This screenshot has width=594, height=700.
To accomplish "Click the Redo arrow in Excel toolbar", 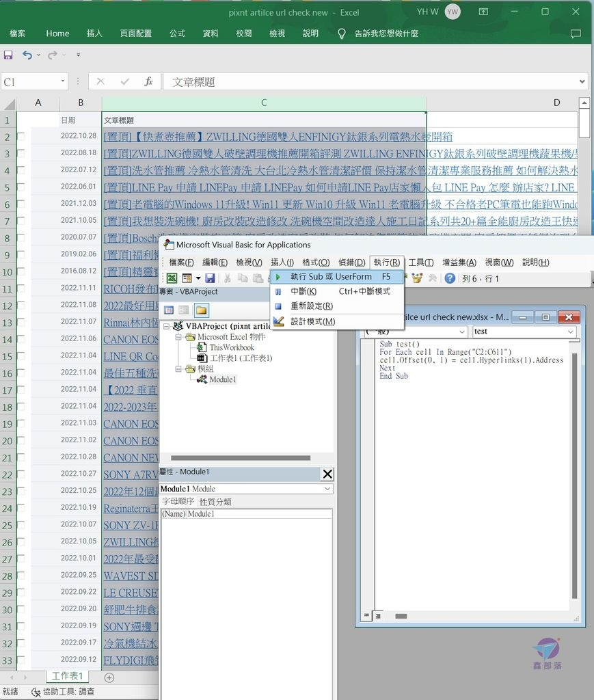I will pos(53,55).
